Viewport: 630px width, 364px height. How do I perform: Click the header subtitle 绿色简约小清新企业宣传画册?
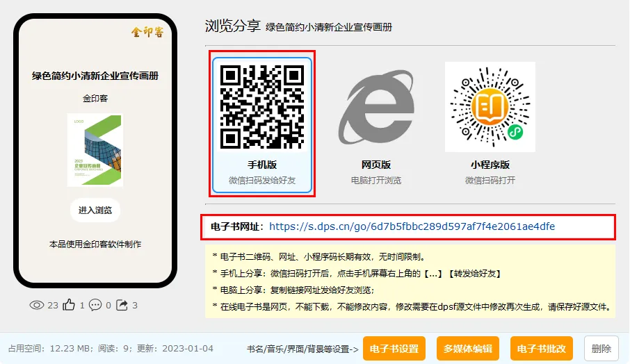[329, 27]
